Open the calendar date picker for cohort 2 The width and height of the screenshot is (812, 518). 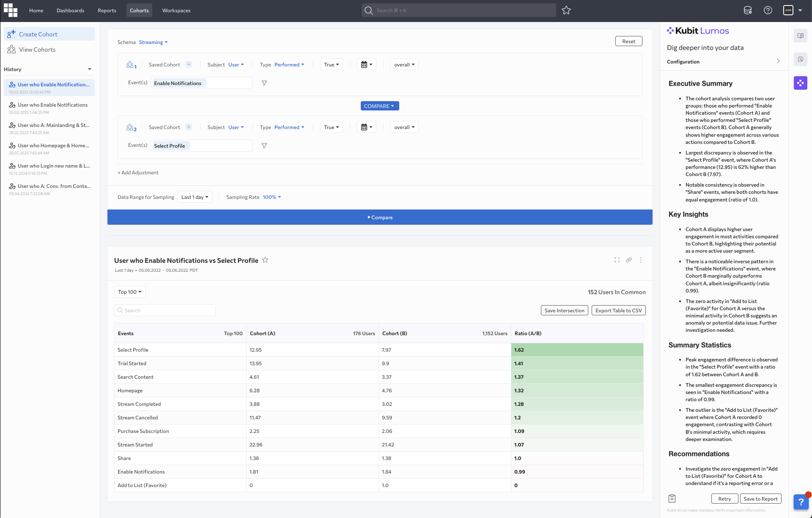pos(366,127)
